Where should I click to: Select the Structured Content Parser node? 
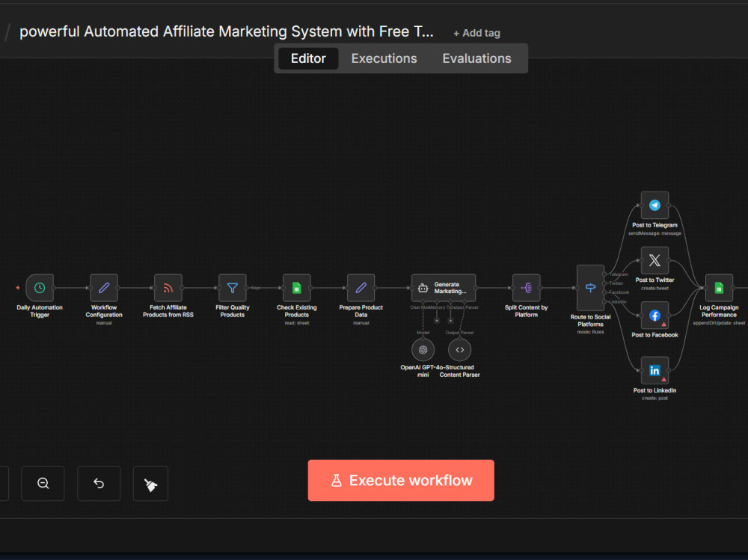point(459,350)
